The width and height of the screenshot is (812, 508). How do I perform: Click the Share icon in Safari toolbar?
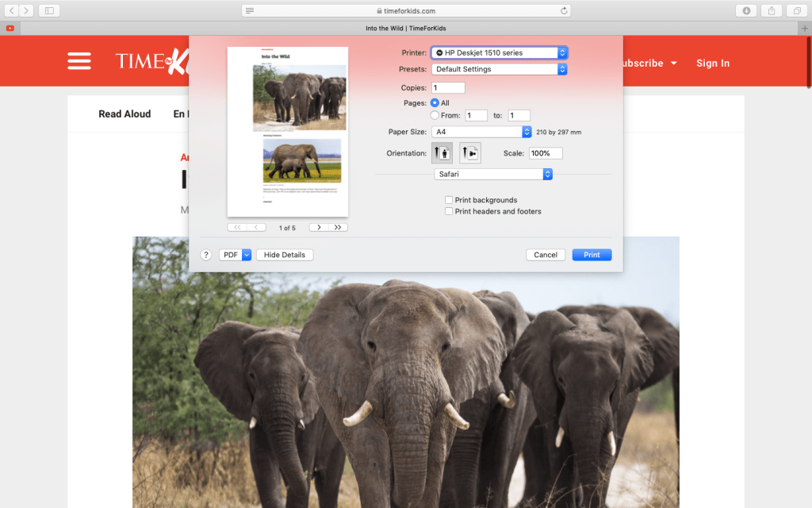771,10
